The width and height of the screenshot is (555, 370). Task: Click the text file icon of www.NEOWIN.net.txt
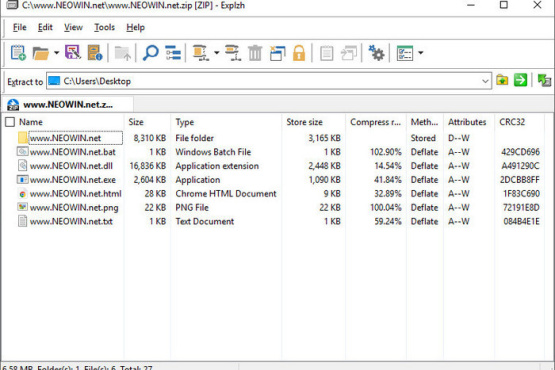22,221
